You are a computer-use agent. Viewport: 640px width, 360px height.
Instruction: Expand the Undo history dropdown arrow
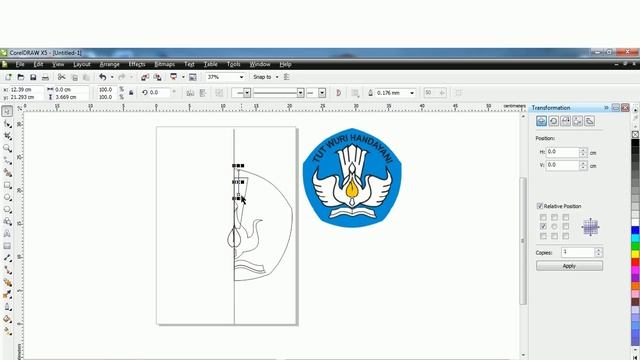[112, 77]
